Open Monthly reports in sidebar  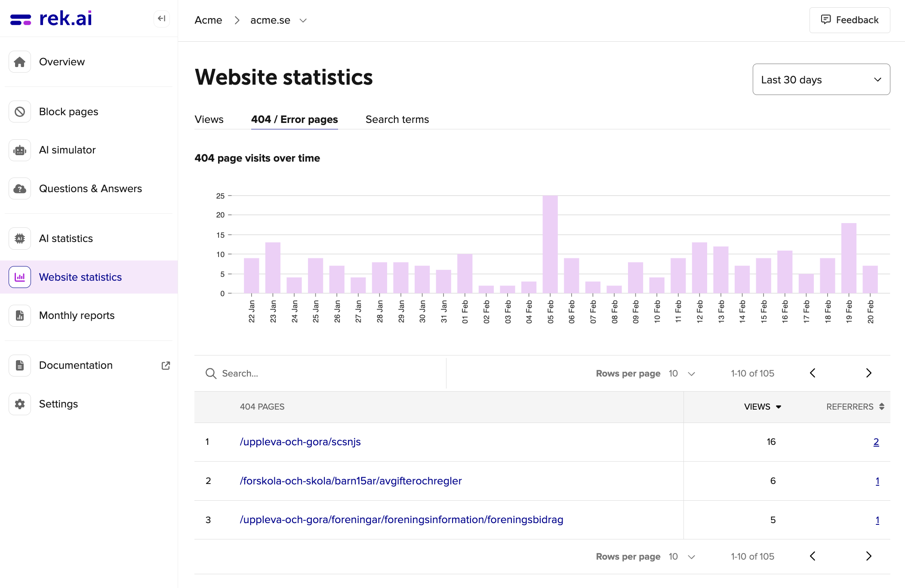[x=89, y=315]
